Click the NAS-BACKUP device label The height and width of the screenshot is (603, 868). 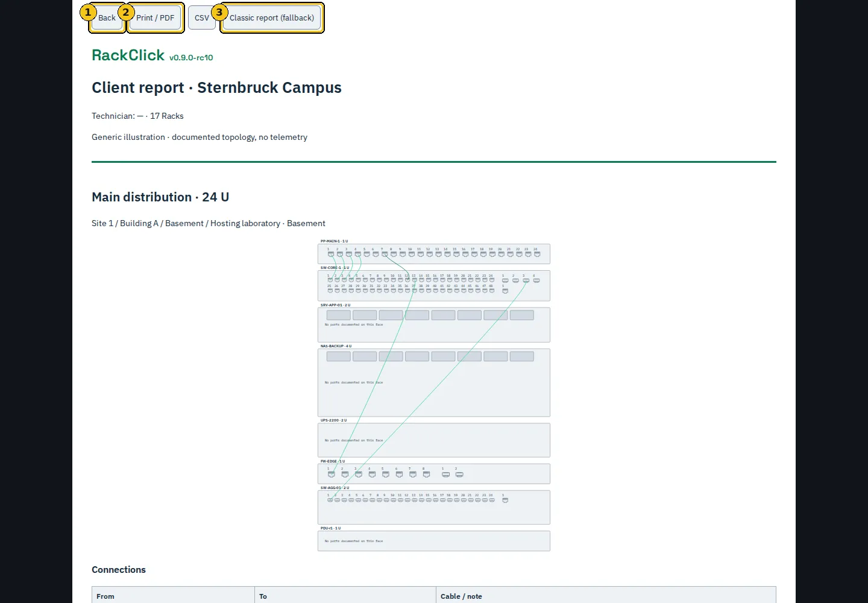click(x=336, y=346)
